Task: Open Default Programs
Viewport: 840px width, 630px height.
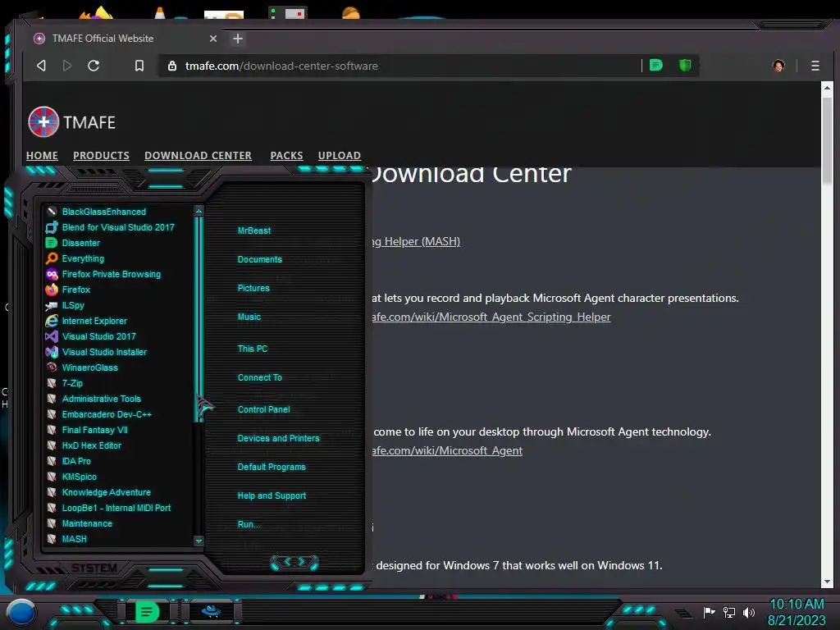Action: coord(271,467)
